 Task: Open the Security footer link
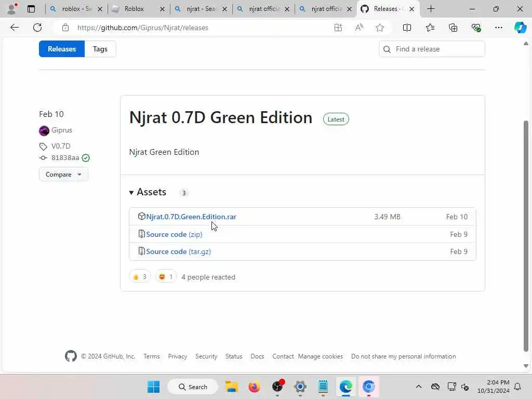[x=206, y=356]
